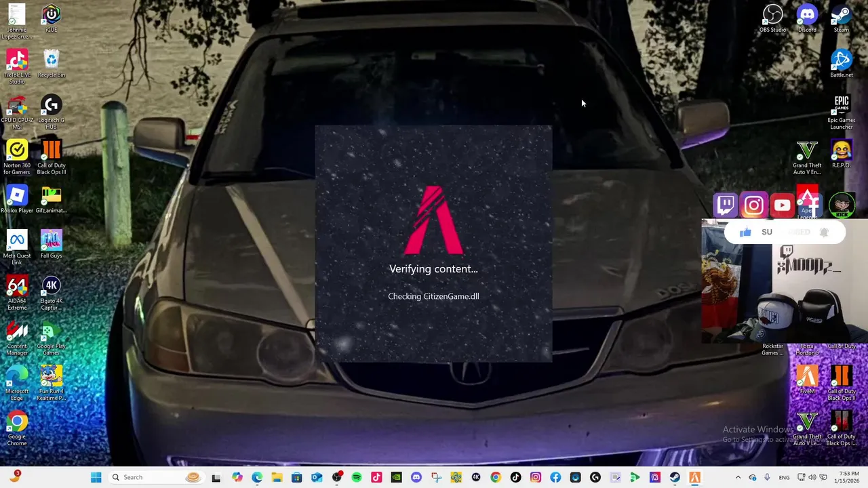Open TikTok LIVE Studio desktop shortcut
The height and width of the screenshot is (488, 868).
pos(17,66)
